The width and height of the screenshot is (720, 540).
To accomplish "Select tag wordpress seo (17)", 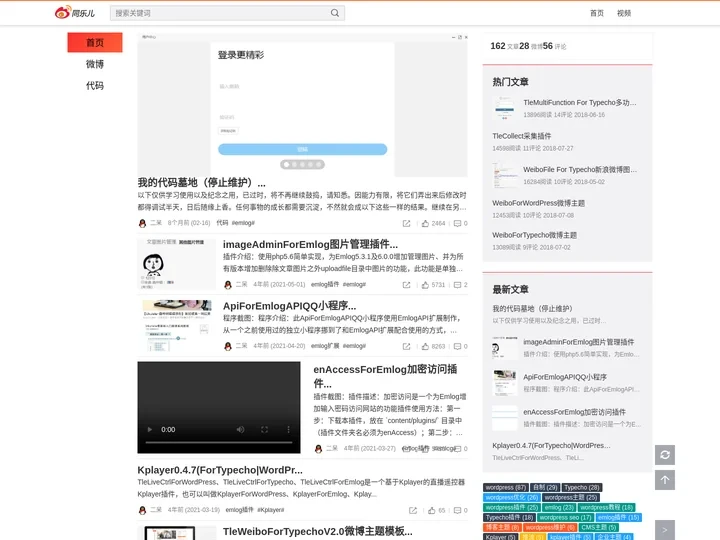I will click(x=565, y=518).
